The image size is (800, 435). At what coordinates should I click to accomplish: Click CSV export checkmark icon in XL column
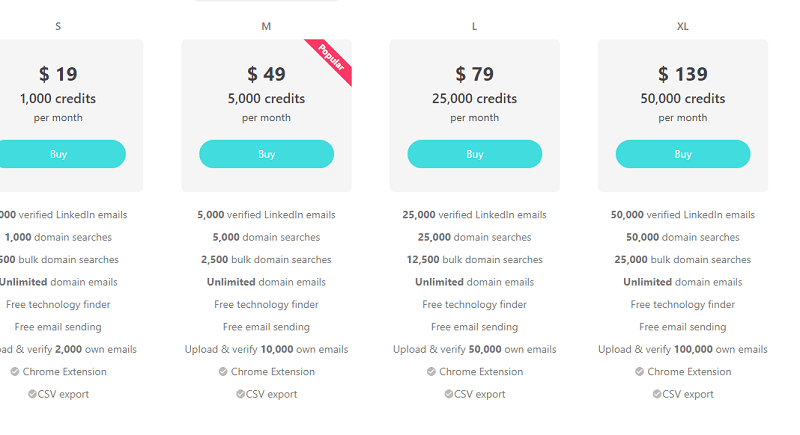pyautogui.click(x=657, y=394)
